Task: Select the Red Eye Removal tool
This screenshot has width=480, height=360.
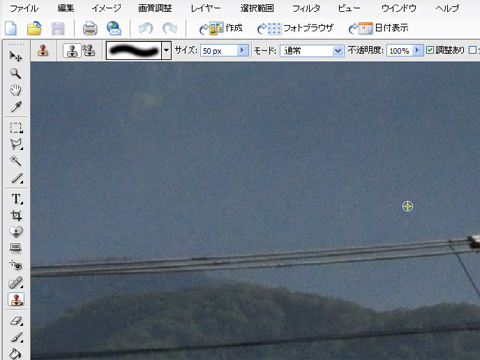Action: pos(16,265)
